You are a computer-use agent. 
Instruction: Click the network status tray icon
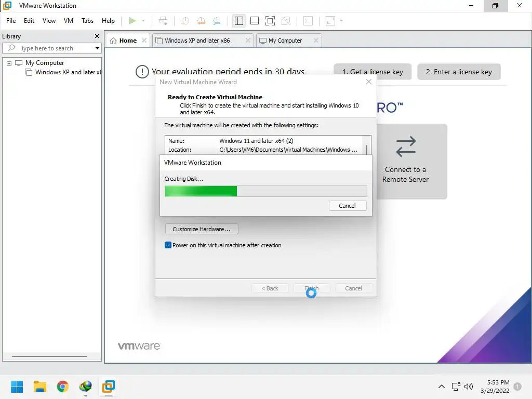coord(456,387)
